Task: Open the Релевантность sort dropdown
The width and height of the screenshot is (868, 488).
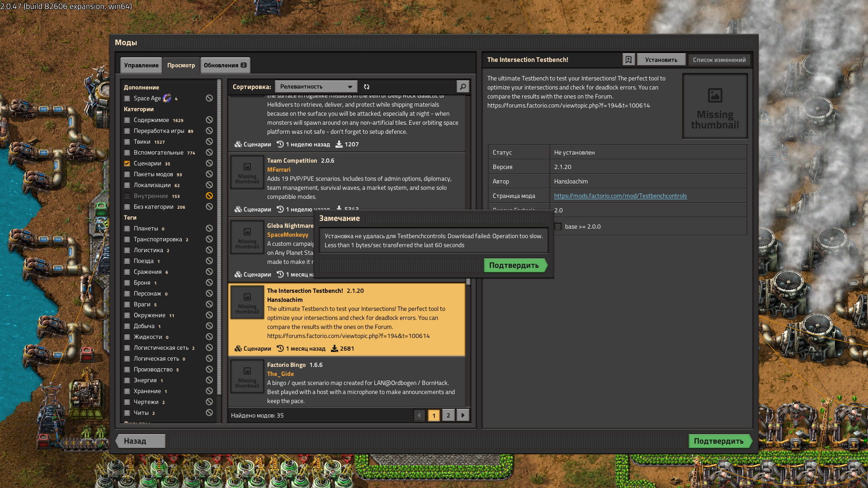Action: [x=316, y=86]
